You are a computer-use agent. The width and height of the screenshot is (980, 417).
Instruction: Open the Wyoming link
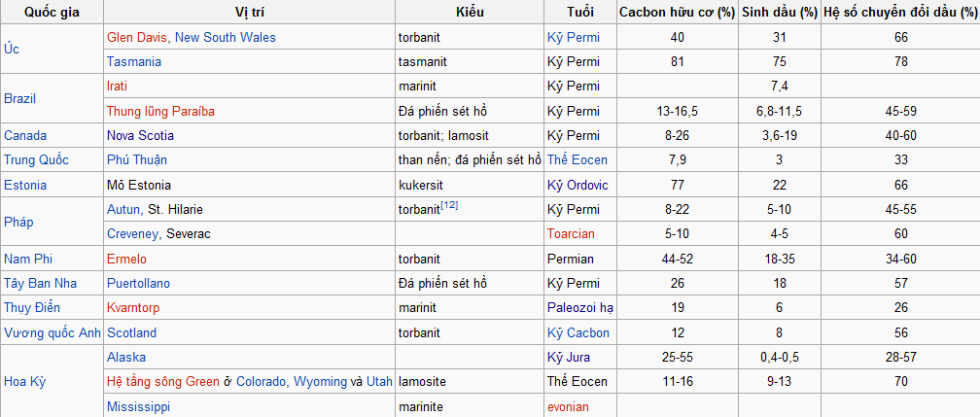[320, 381]
